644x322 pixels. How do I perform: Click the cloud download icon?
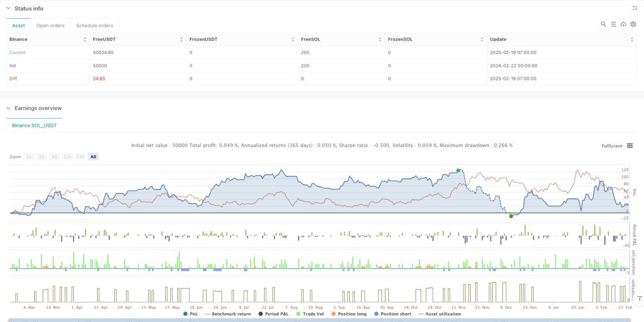click(x=623, y=24)
